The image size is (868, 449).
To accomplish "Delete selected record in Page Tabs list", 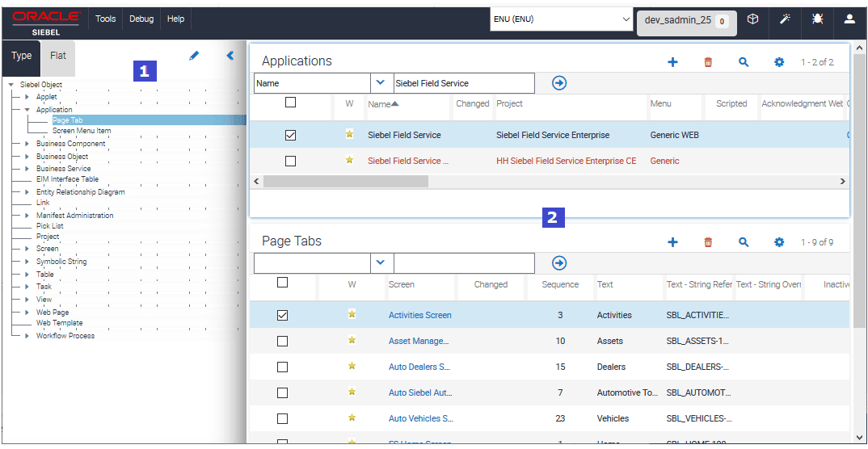I will tap(708, 242).
